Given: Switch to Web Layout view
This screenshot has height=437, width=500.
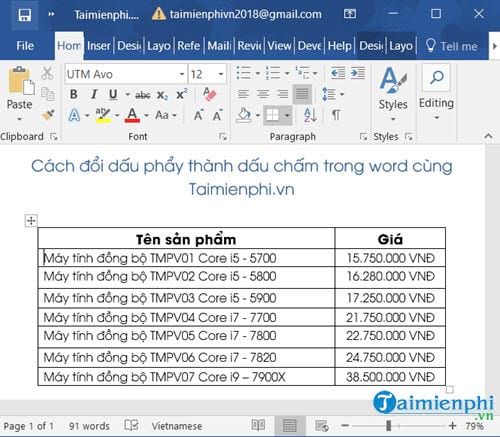Looking at the screenshot, I should [322, 426].
